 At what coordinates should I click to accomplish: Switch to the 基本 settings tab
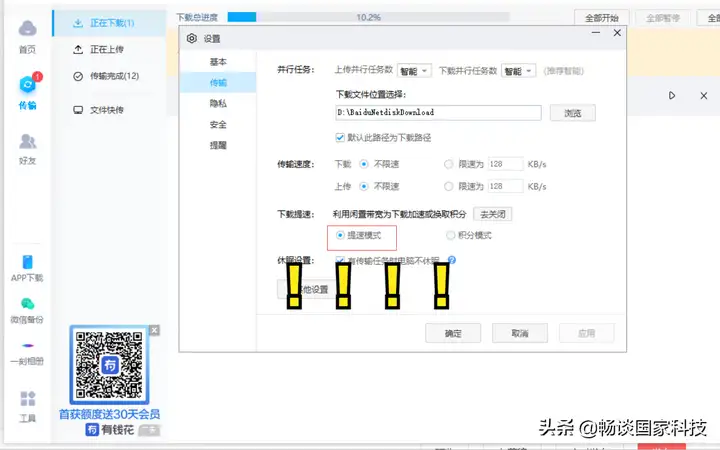pos(218,62)
